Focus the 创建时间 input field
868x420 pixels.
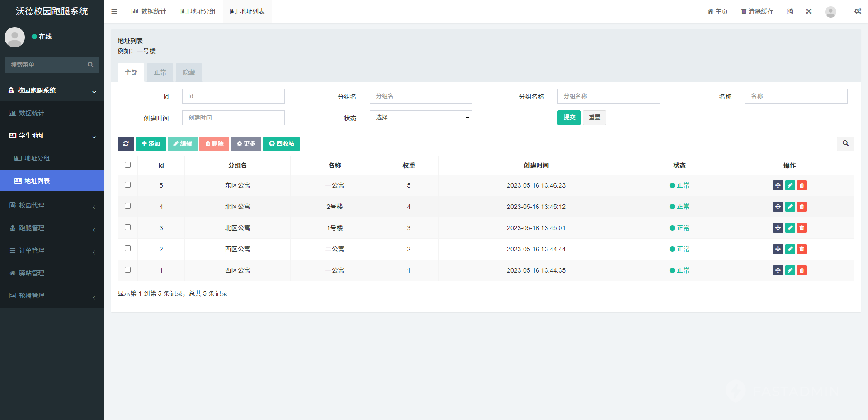point(233,118)
